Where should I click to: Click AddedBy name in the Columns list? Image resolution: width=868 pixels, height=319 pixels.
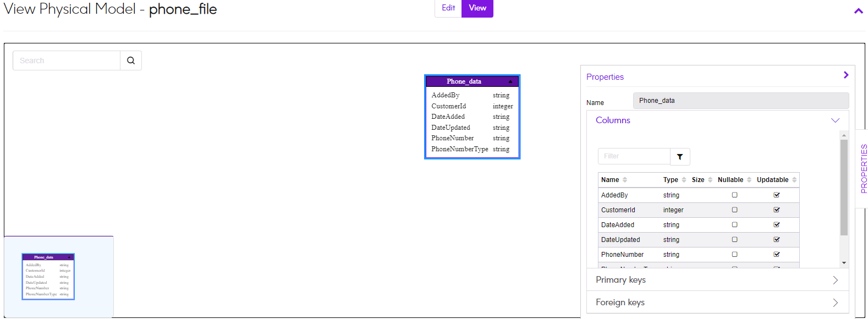614,195
